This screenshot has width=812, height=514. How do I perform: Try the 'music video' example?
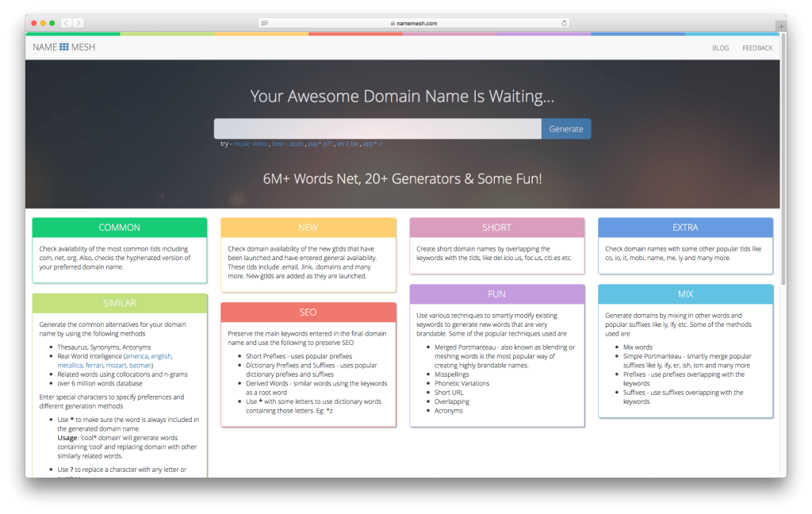pyautogui.click(x=250, y=144)
